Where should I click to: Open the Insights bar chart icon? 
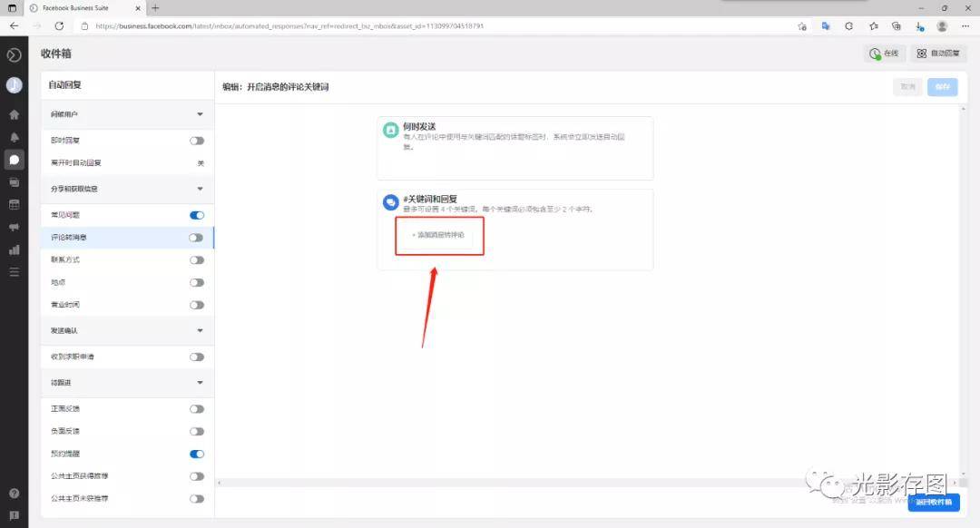(x=14, y=249)
